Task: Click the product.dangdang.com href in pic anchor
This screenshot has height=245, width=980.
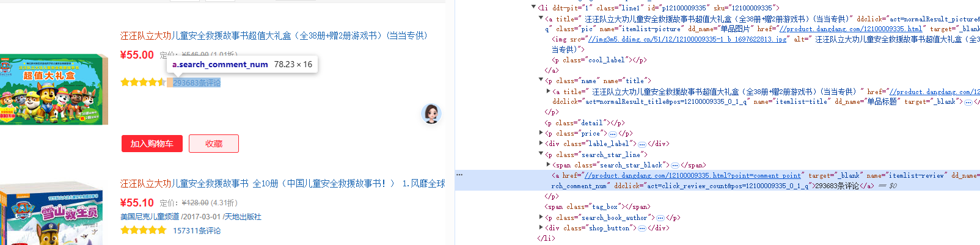Action: [x=850, y=29]
